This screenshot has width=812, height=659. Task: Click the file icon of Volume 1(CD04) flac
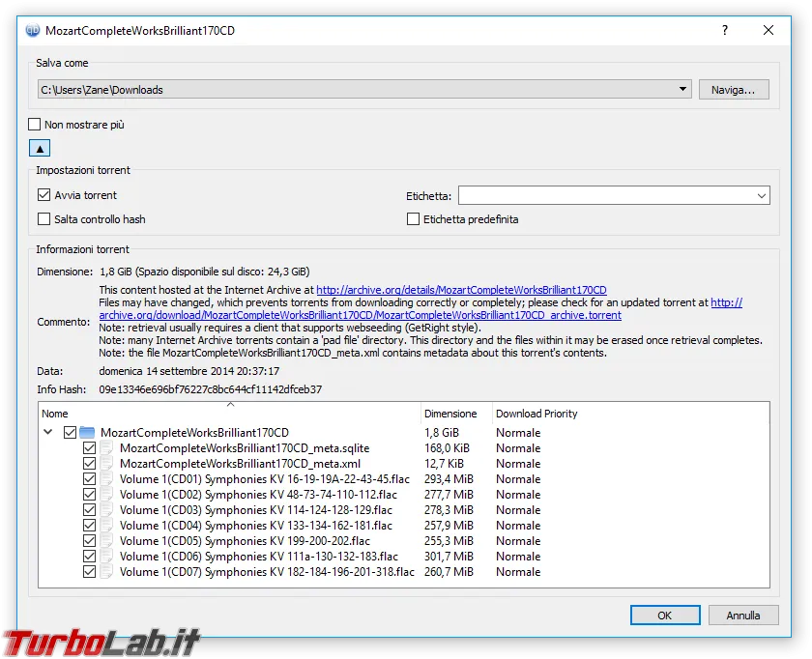click(106, 526)
